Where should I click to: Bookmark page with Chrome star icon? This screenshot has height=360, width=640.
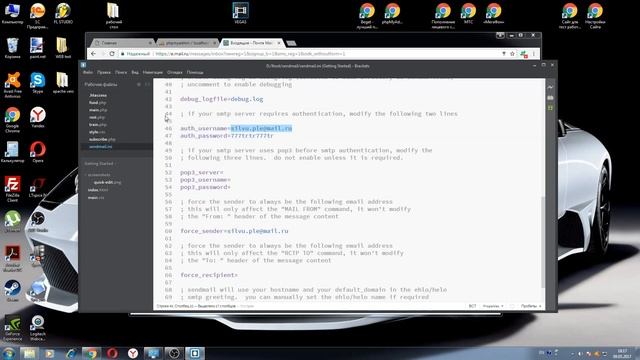point(512,53)
